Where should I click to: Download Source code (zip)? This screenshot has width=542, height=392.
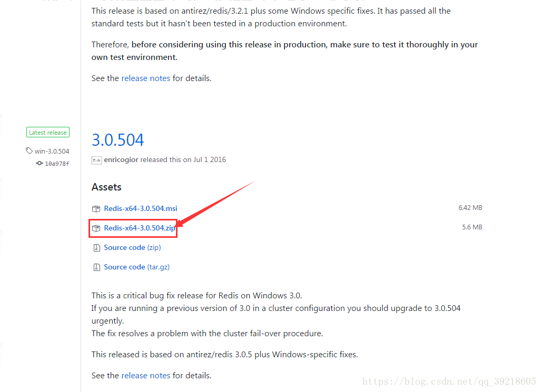pyautogui.click(x=132, y=248)
